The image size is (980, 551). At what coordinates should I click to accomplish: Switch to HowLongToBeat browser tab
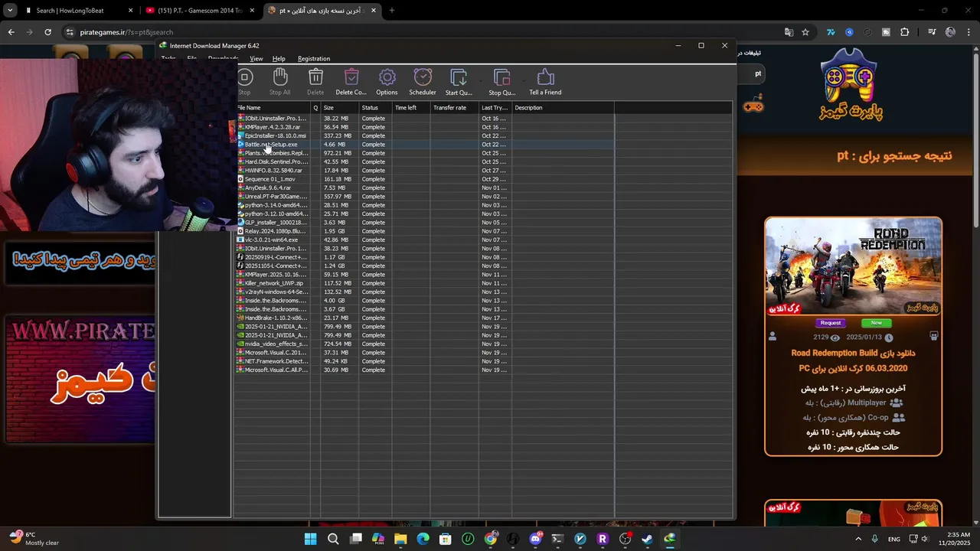(78, 11)
